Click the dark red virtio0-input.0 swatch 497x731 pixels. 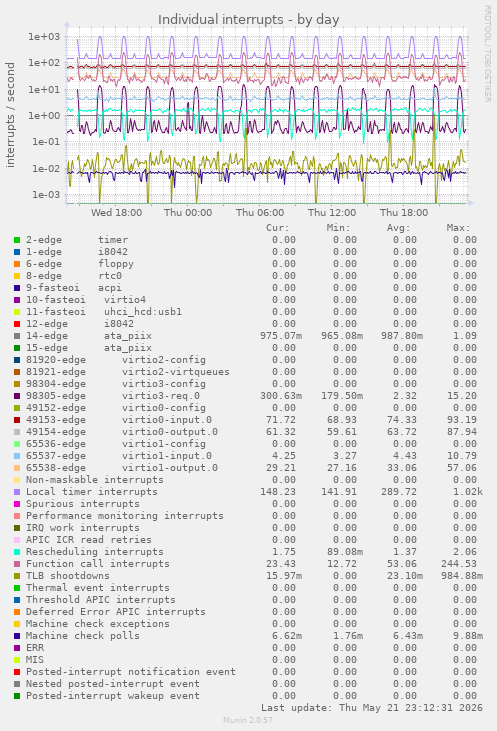17,420
